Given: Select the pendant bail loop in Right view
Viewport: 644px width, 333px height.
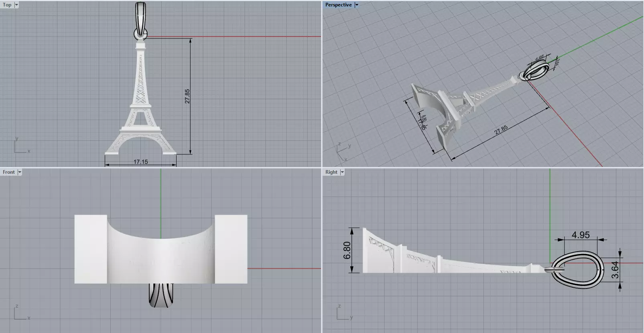Looking at the screenshot, I should 578,270.
